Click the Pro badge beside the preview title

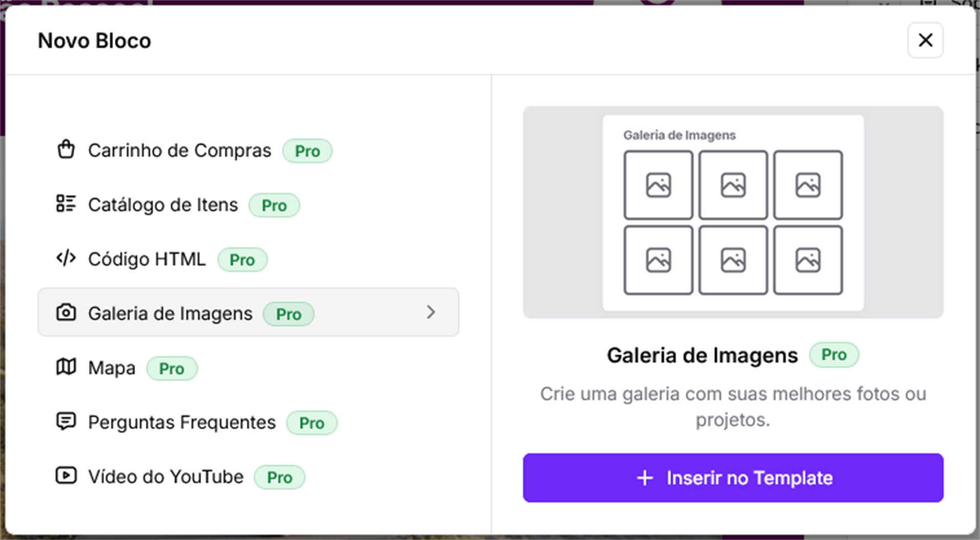pos(834,355)
